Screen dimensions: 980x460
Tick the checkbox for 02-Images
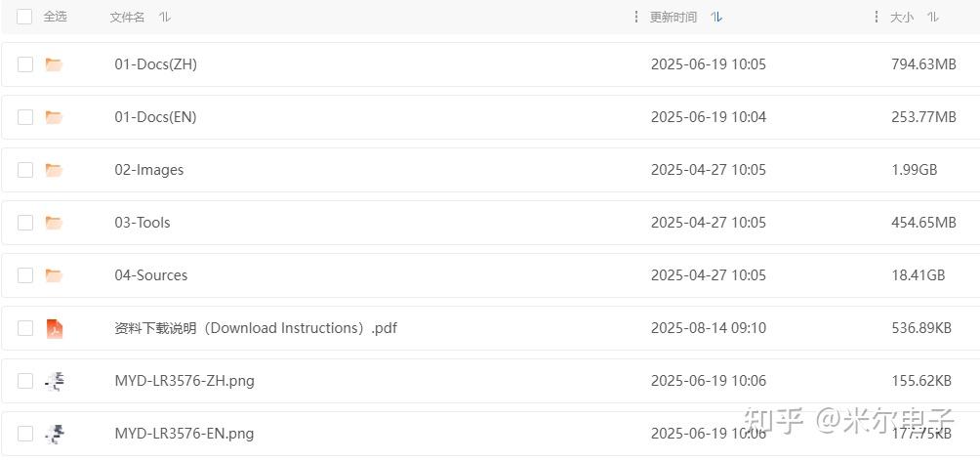pos(25,170)
